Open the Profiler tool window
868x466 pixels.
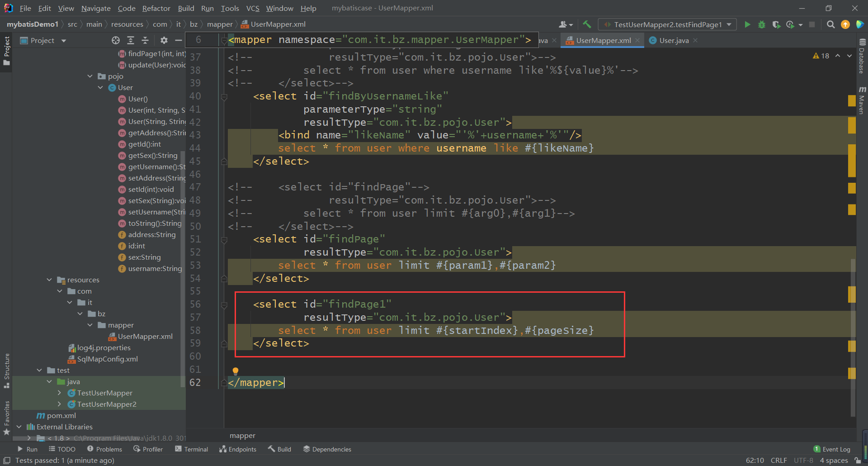[x=148, y=449]
